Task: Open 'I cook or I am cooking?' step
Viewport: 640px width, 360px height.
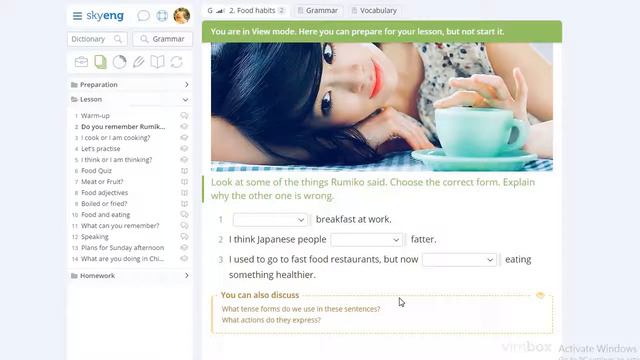Action: 116,138
